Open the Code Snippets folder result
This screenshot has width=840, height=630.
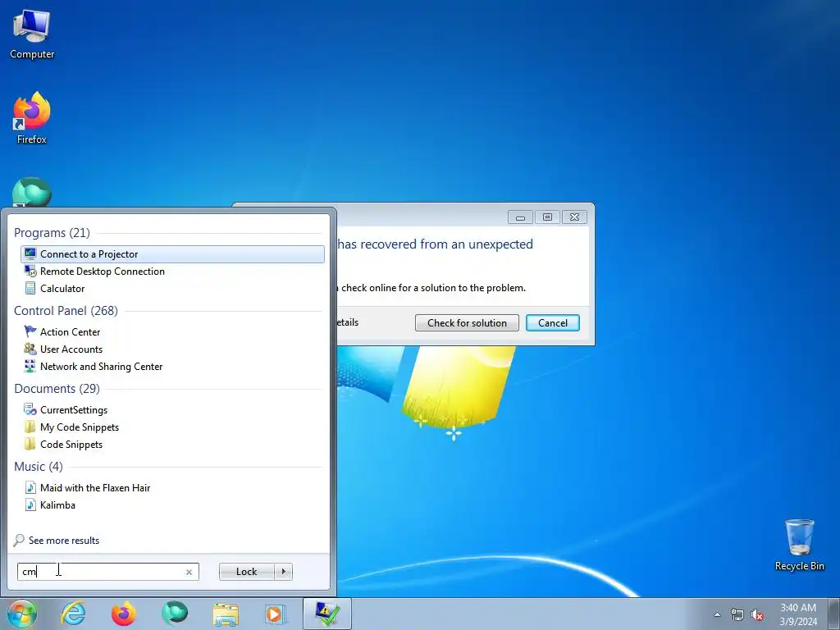pyautogui.click(x=71, y=444)
